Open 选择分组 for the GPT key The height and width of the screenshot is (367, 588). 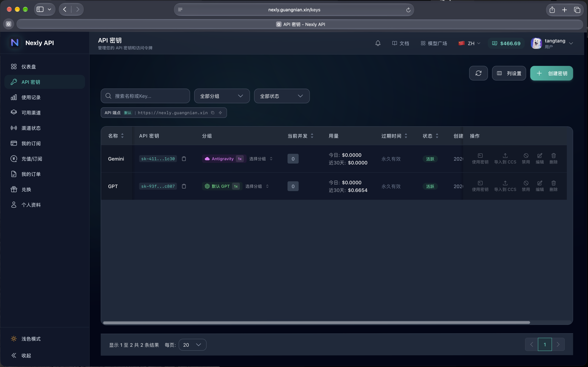pos(257,186)
